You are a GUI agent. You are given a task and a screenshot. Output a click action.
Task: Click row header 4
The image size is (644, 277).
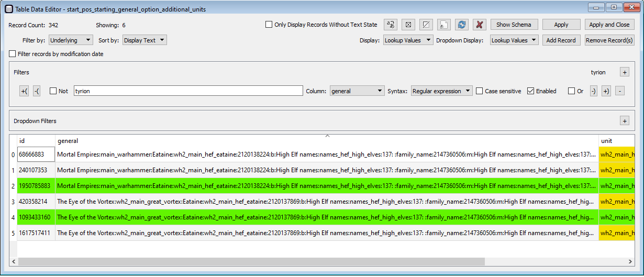(x=13, y=217)
